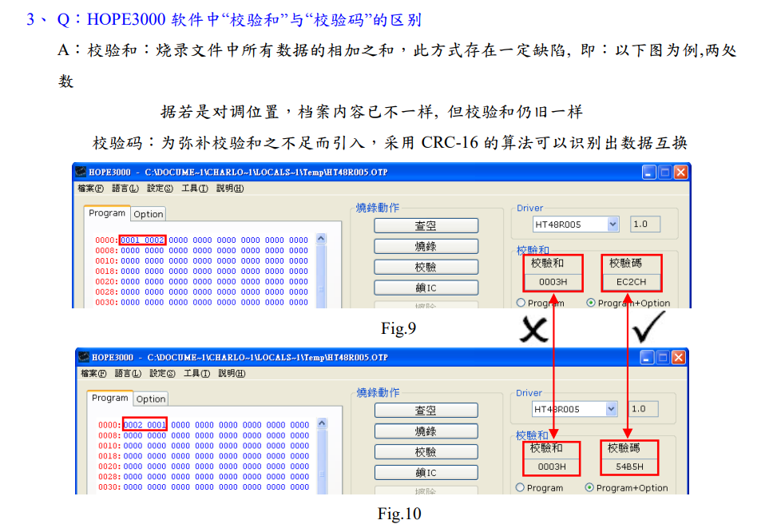Click address 0010: in Fig.9 hex view
Image resolution: width=781 pixels, height=532 pixels.
click(106, 261)
